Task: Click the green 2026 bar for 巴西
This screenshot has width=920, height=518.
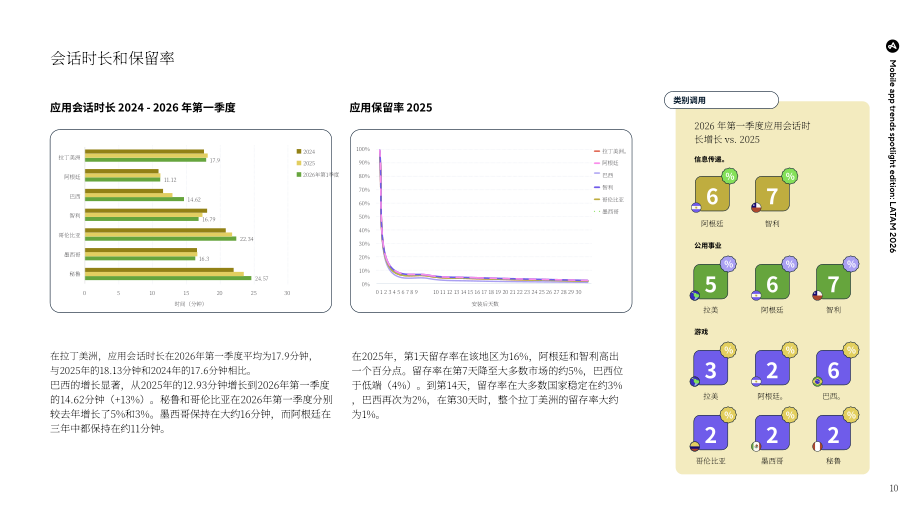Action: coord(134,199)
